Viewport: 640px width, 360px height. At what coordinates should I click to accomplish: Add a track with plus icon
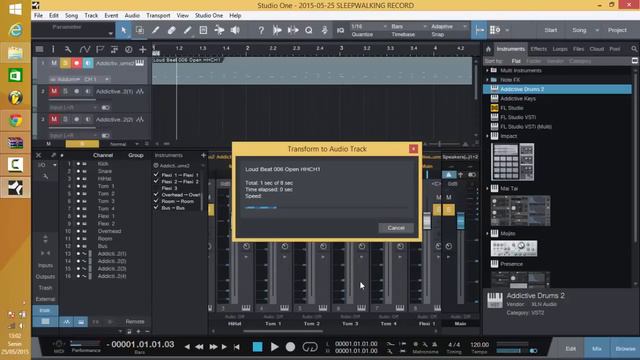[142, 49]
